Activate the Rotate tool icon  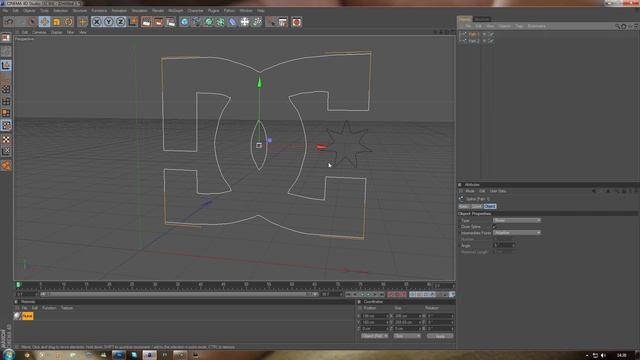coord(69,22)
